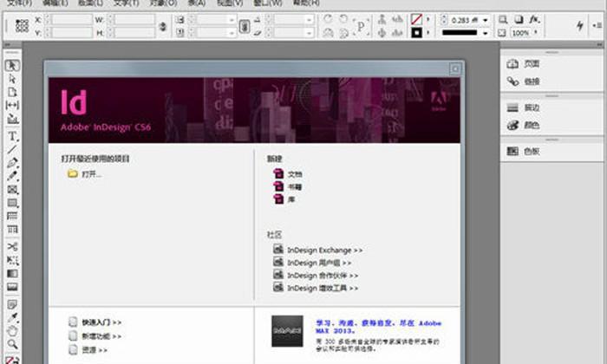The image size is (607, 364).
Task: Select the Direct Selection tool
Action: 12,79
